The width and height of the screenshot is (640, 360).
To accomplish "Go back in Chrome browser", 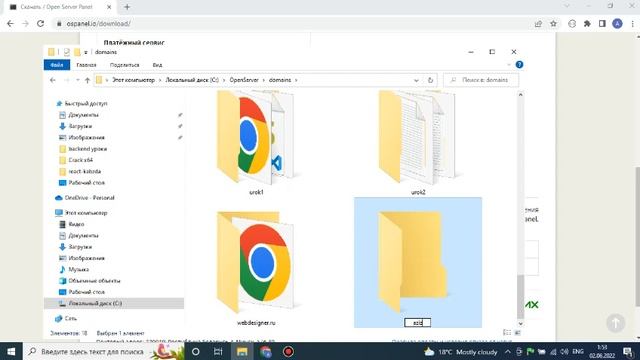I will pos(10,24).
